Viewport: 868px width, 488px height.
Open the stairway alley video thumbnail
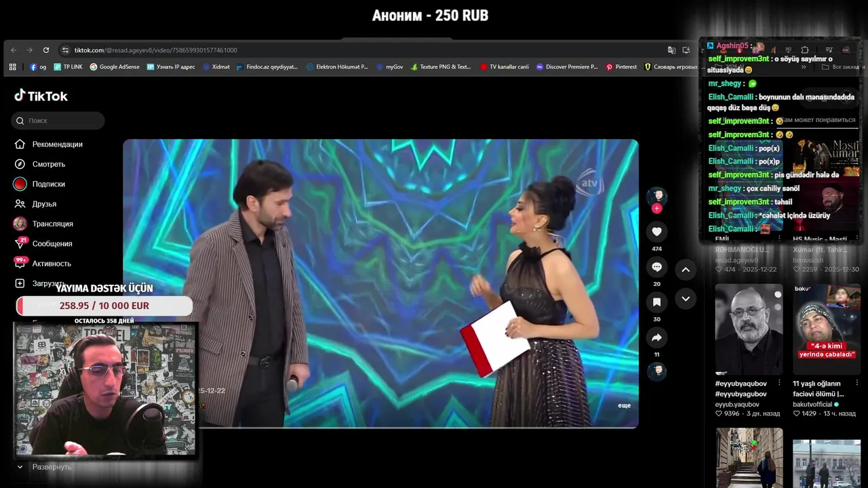749,457
